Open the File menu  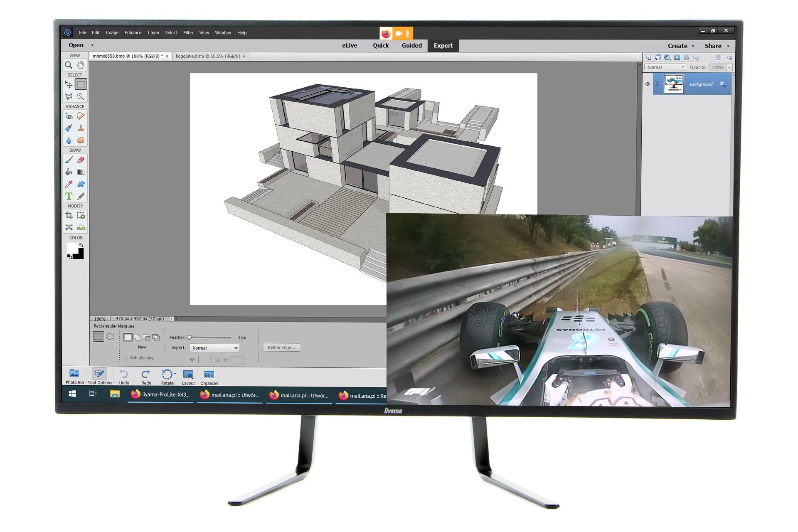(82, 33)
